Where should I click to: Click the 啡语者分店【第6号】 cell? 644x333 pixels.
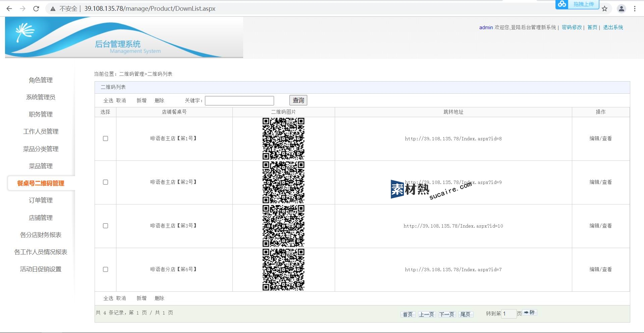(x=174, y=269)
